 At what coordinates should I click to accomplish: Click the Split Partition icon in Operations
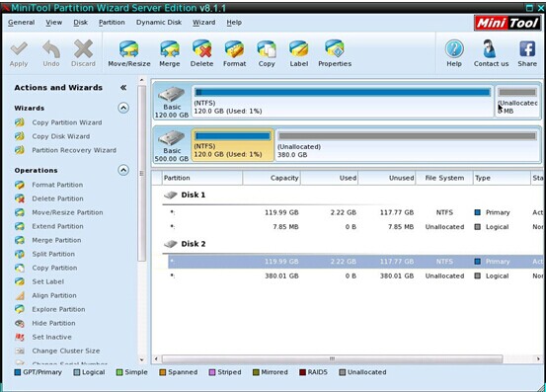click(20, 254)
